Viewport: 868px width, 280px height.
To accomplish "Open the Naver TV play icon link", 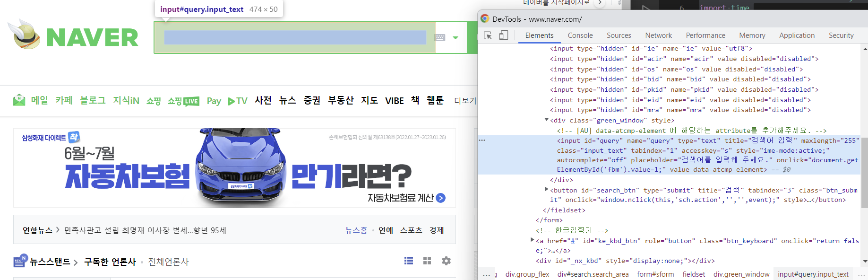I will pos(237,101).
